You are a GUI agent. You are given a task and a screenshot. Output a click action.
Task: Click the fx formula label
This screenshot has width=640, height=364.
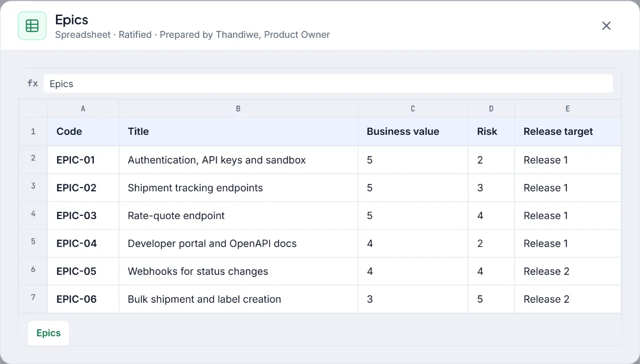pos(33,84)
